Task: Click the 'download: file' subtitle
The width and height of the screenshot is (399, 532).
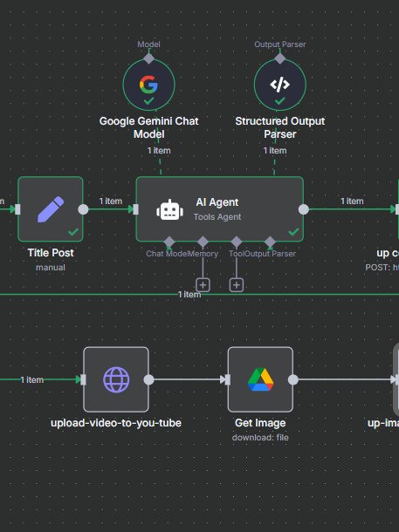Action: click(260, 438)
